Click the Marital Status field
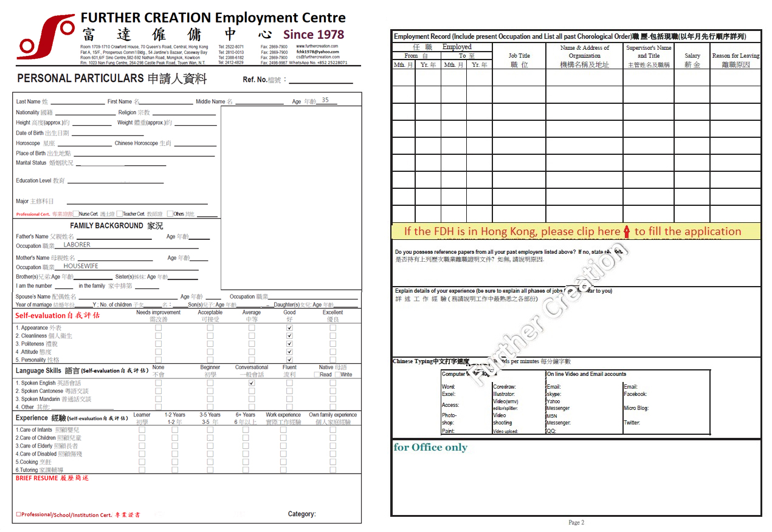Image resolution: width=772 pixels, height=532 pixels. [x=120, y=163]
